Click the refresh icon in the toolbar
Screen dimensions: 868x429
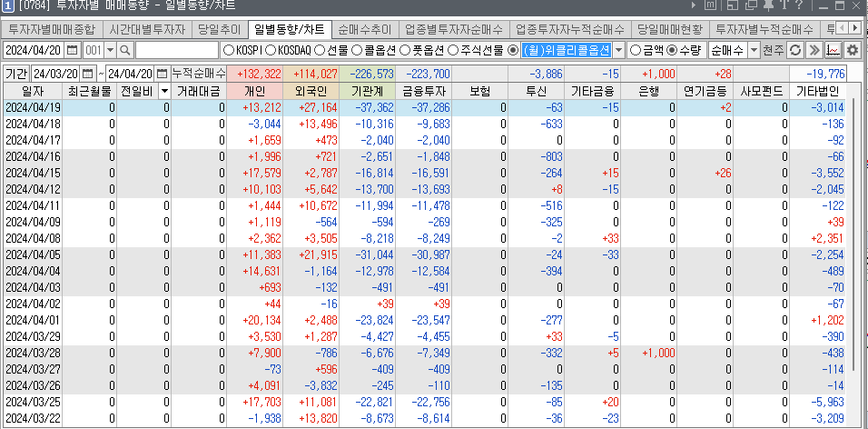pyautogui.click(x=795, y=49)
